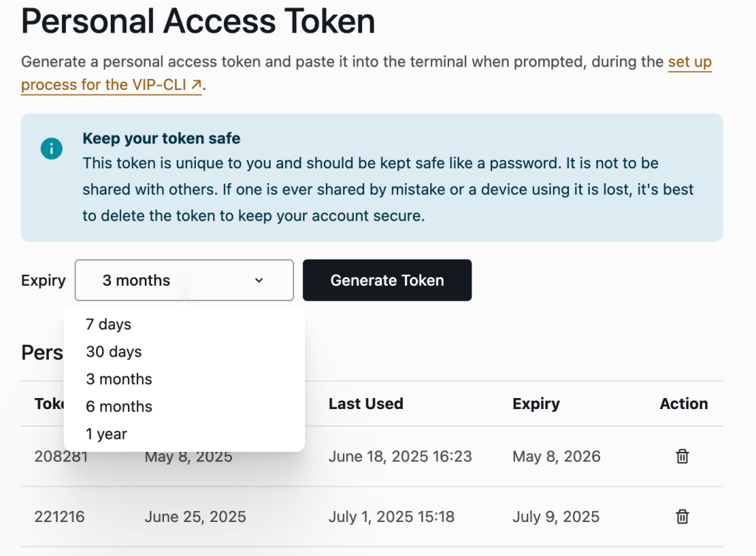
Task: Click the July 9, 2025 expiry cell
Action: [x=556, y=516]
